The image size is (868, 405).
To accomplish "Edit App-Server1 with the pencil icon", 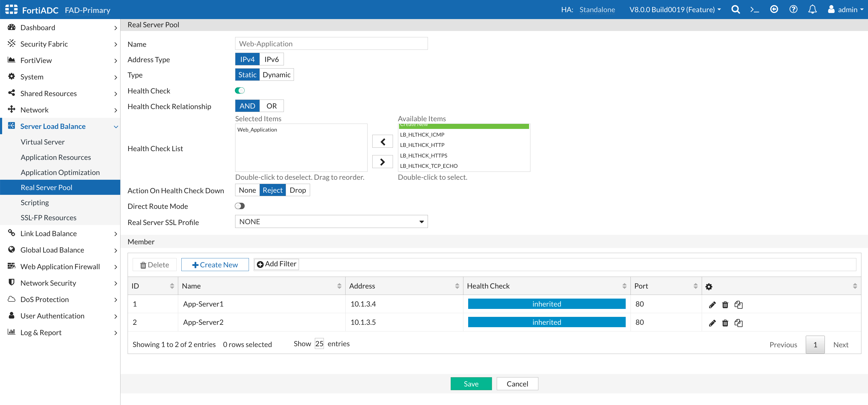I will [712, 305].
